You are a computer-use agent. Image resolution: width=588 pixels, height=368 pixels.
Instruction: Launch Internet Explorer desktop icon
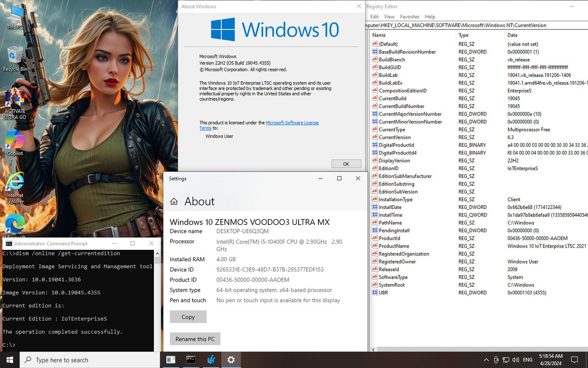[15, 188]
